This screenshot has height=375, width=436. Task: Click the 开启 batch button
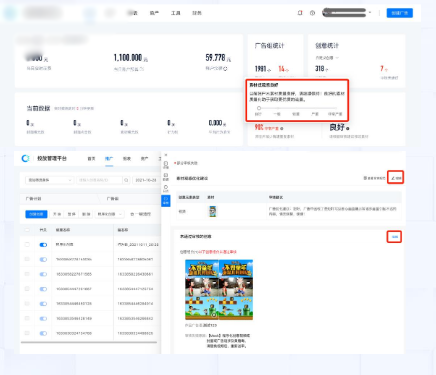pos(57,214)
